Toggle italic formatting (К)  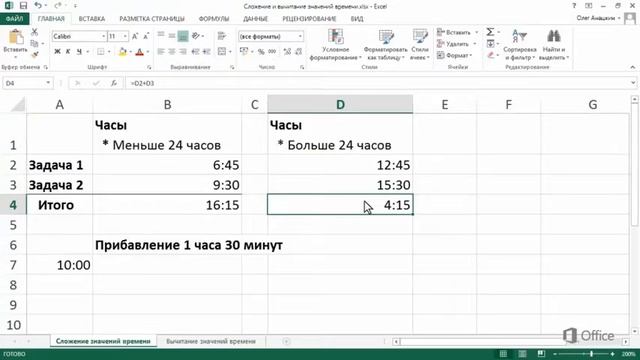click(x=68, y=51)
